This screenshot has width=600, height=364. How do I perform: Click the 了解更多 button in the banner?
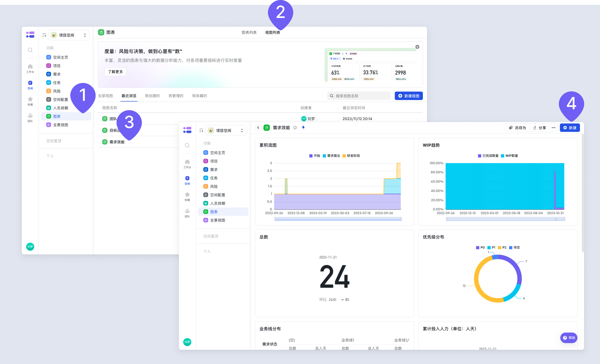point(115,72)
